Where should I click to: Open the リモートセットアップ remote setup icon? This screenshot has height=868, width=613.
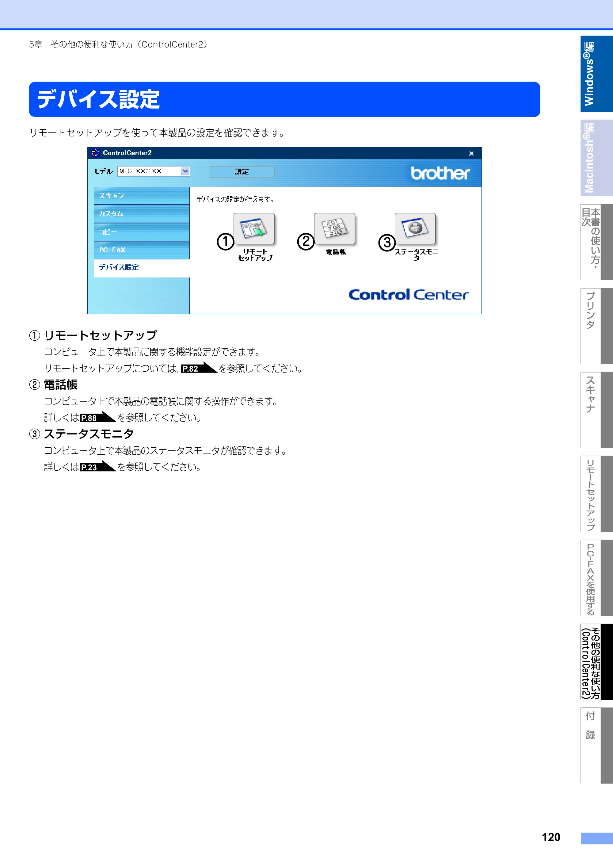pos(254,229)
